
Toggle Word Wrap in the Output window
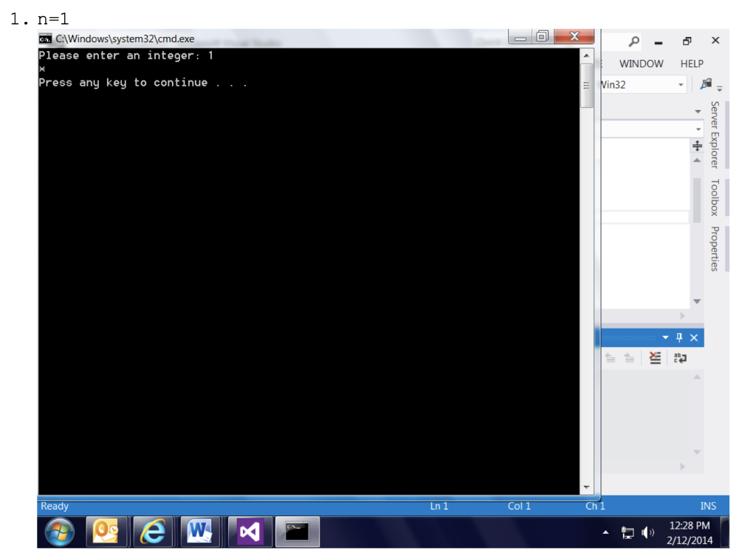pyautogui.click(x=679, y=358)
